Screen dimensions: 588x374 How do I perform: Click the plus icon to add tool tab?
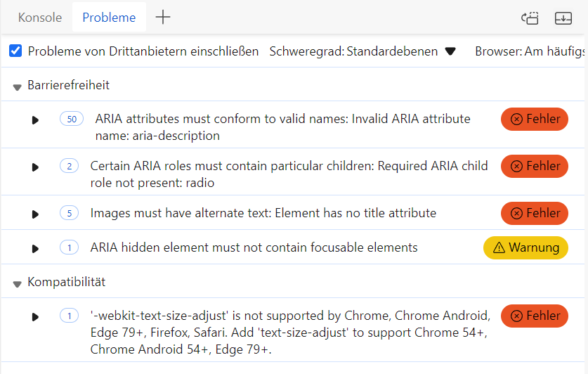tap(163, 18)
